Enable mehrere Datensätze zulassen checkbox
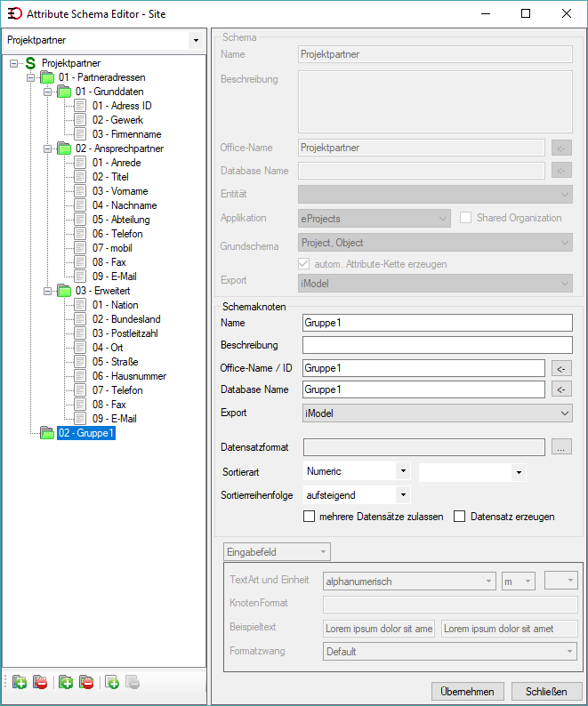The width and height of the screenshot is (588, 706). click(309, 516)
